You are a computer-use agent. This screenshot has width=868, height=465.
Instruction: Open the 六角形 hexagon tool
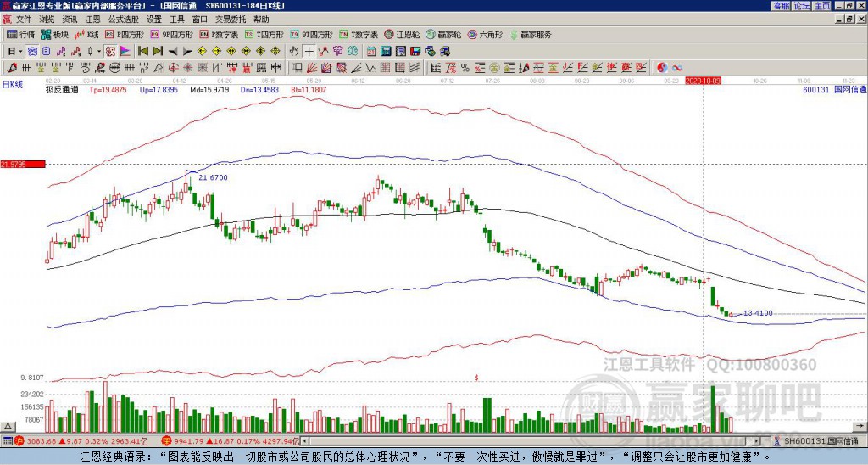coord(486,34)
